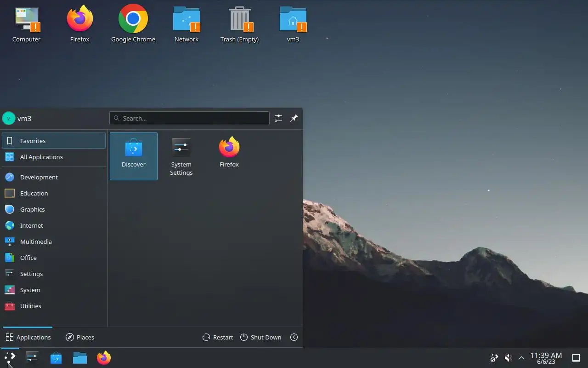Click the Shut Down button
Viewport: 588px width, 368px height.
260,337
